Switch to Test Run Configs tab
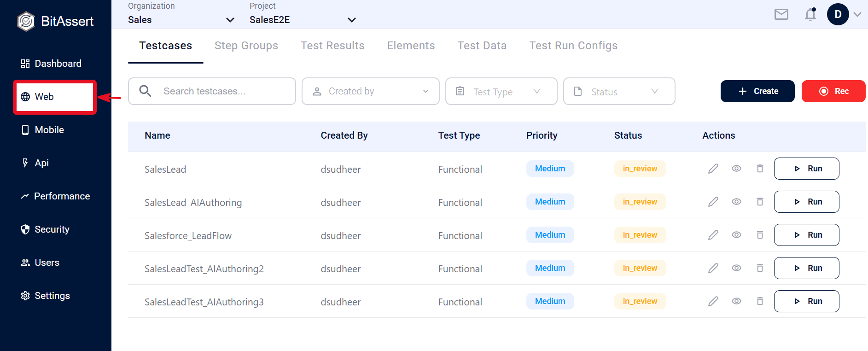868x351 pixels. click(573, 46)
